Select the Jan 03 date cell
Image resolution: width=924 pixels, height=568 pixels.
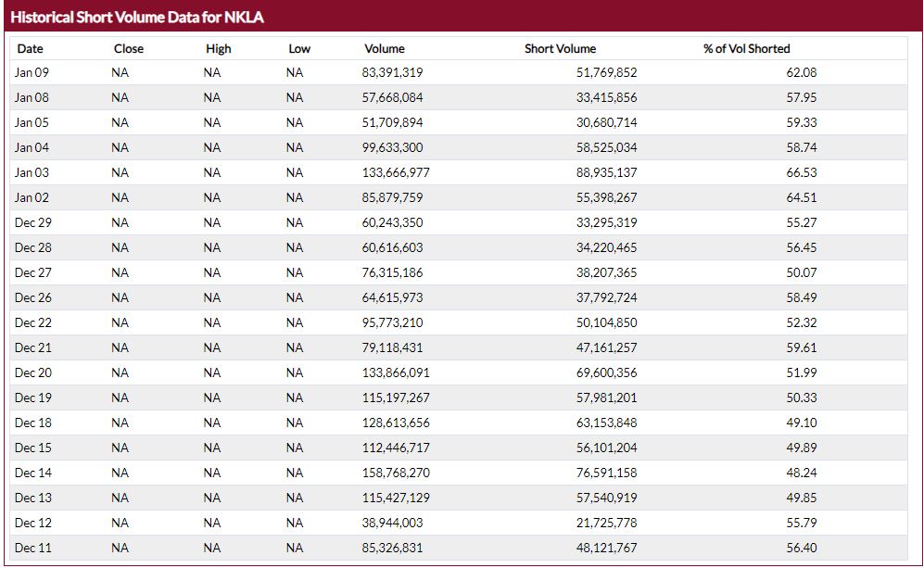tap(32, 172)
